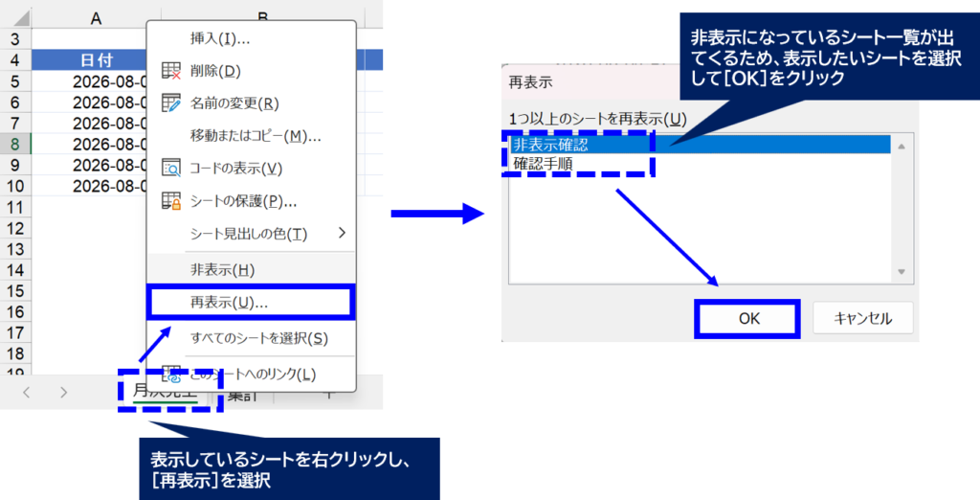
Task: Expand the 'シート見出しの色' submenu arrow
Action: coord(342,233)
